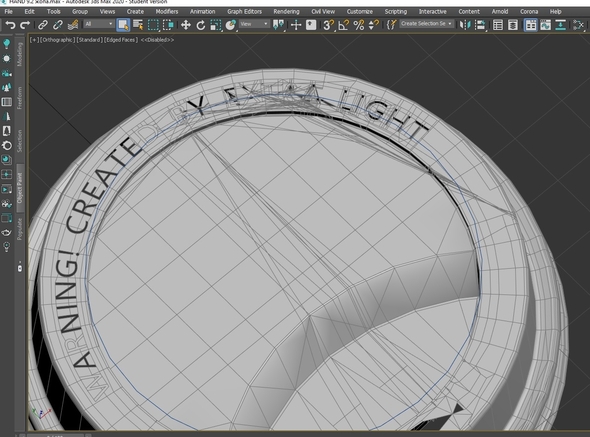
Task: Open the reference coordinate View dropdown
Action: click(254, 24)
